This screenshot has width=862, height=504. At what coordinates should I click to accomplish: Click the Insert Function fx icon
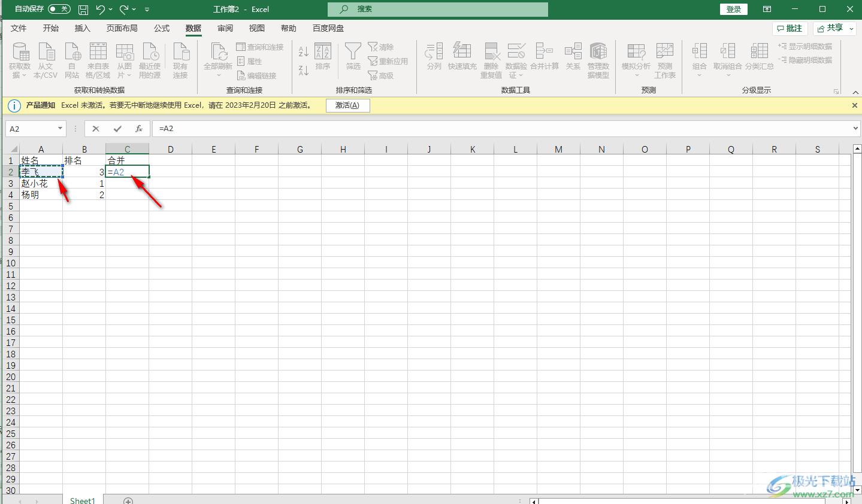click(139, 129)
